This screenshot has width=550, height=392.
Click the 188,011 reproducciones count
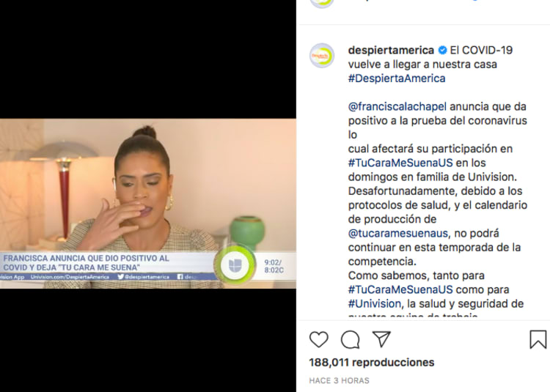(372, 362)
